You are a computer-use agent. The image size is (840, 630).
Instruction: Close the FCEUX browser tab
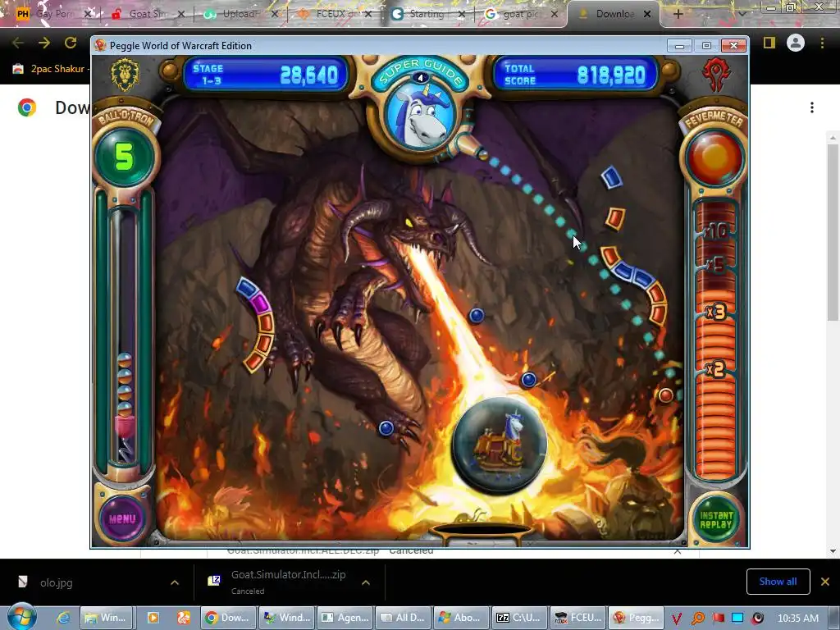tap(368, 14)
